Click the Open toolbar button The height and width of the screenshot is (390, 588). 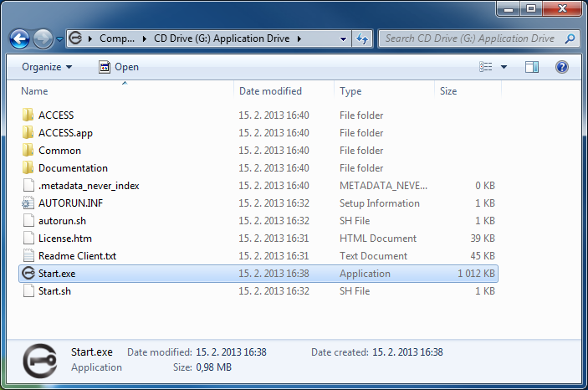(119, 67)
